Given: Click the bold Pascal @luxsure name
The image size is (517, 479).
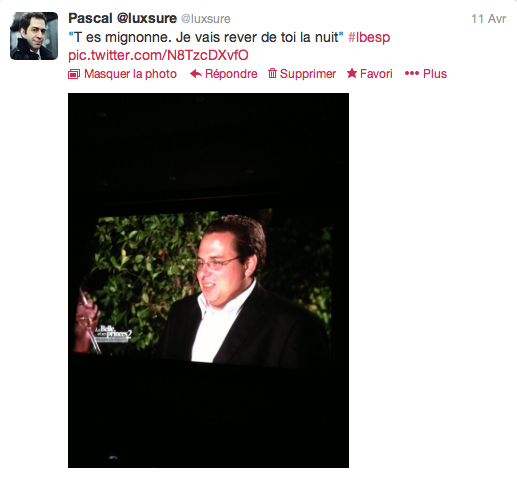Looking at the screenshot, I should pyautogui.click(x=122, y=18).
